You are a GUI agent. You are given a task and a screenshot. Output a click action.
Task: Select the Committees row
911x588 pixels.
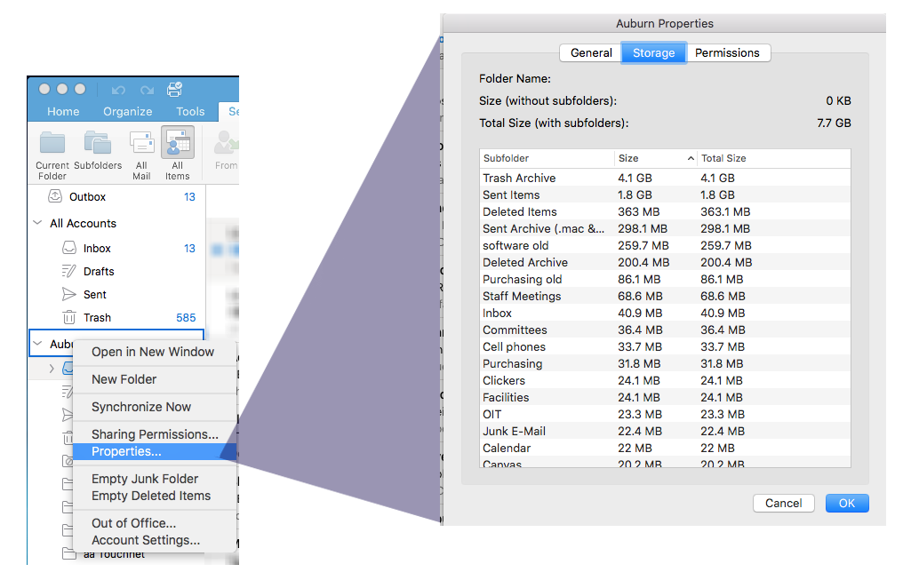[x=665, y=330]
